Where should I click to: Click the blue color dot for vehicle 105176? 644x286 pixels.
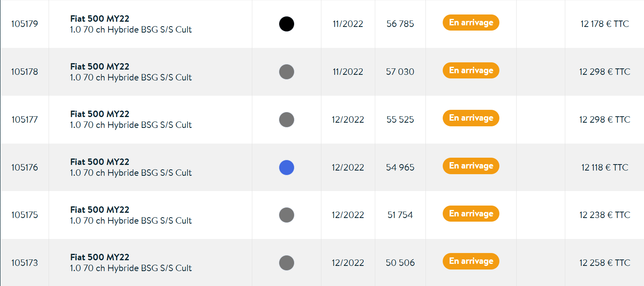286,167
